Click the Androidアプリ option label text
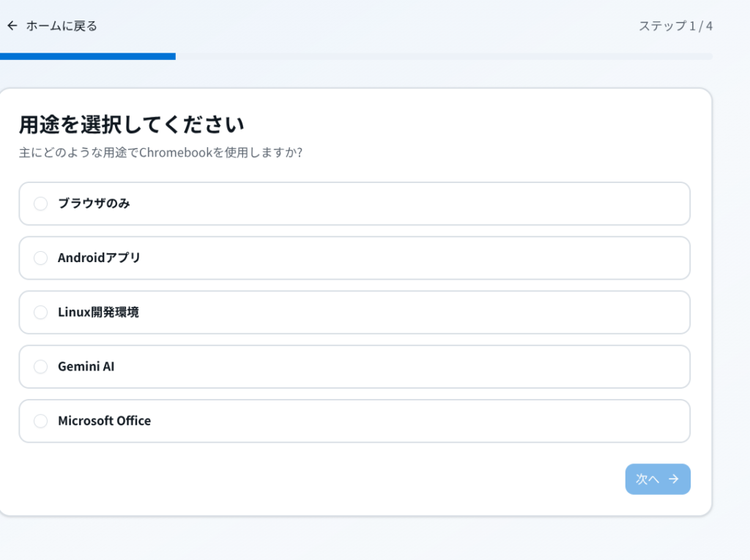The image size is (750, 560). 99,258
